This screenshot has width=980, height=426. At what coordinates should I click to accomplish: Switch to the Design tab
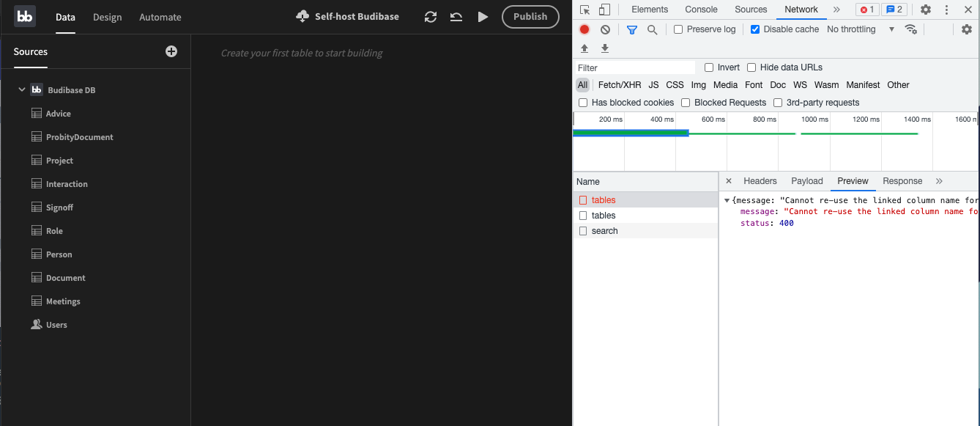(x=108, y=17)
